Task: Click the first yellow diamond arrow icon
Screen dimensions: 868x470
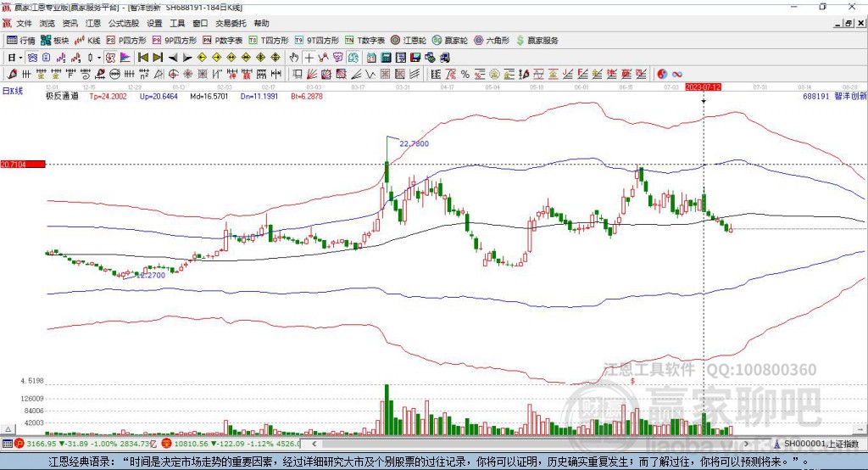Action: (202, 58)
